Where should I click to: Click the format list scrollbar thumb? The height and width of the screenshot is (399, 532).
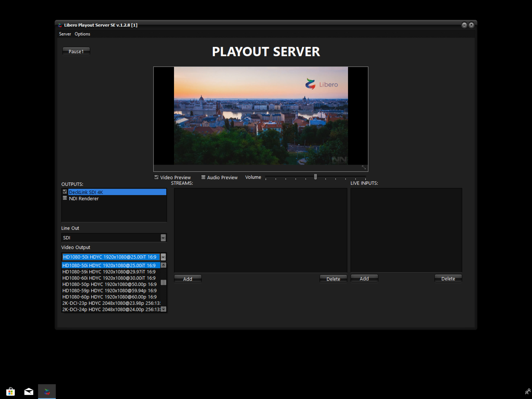163,282
